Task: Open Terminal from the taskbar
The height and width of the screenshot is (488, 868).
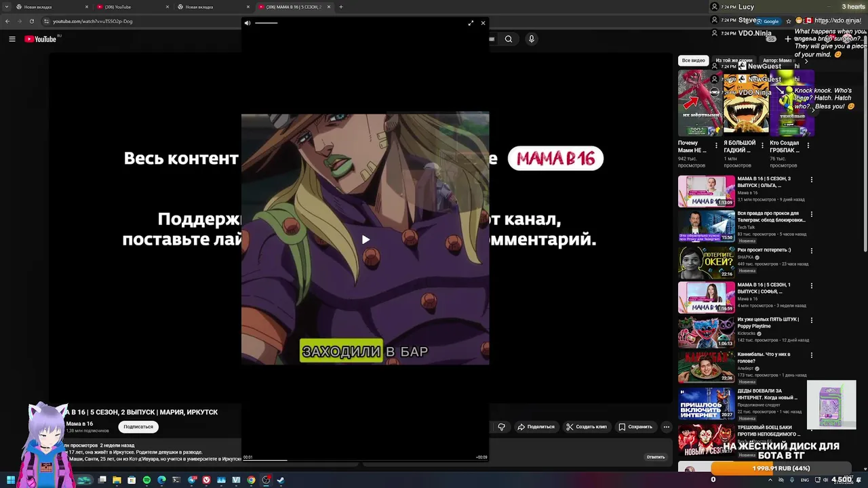Action: pos(176,480)
